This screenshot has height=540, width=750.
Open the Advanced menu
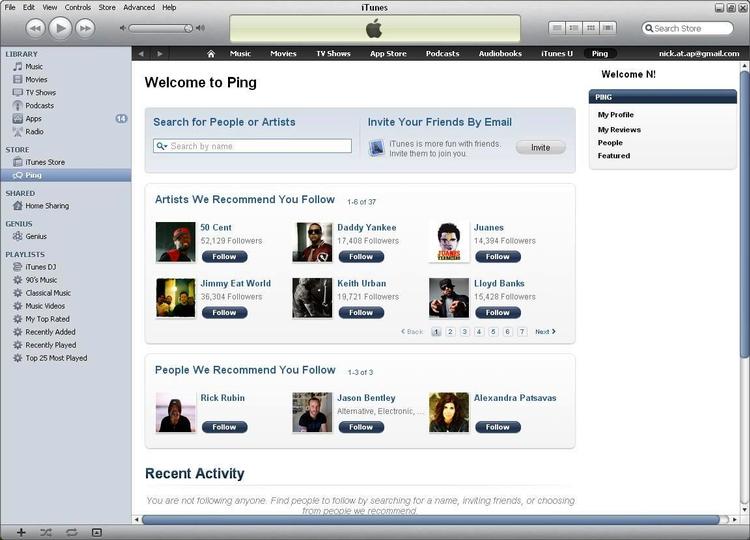[x=139, y=7]
